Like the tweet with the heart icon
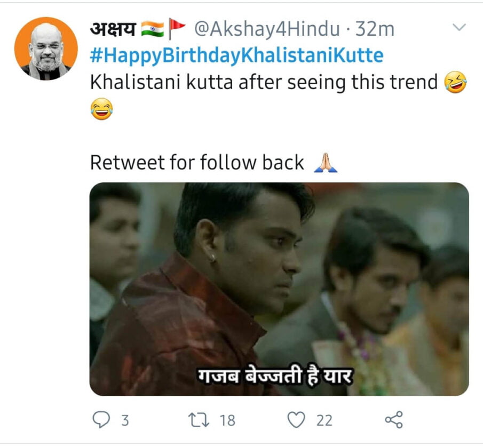 296,420
